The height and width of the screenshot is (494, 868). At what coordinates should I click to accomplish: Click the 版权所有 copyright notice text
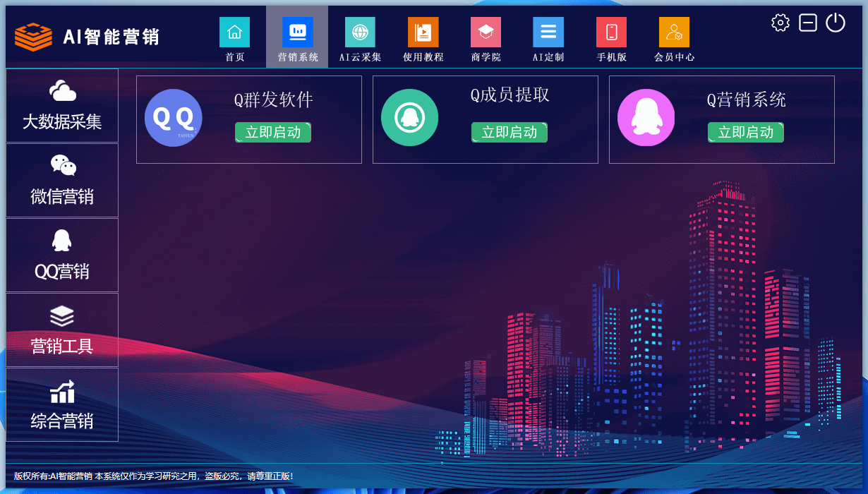[153, 476]
